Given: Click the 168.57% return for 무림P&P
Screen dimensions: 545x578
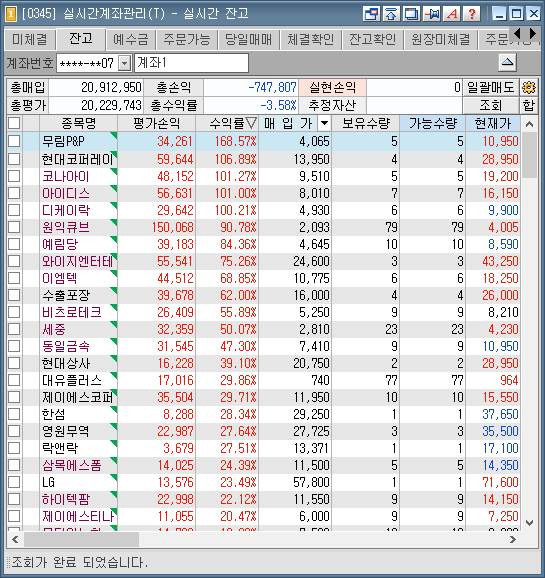Looking at the screenshot, I should [x=236, y=141].
